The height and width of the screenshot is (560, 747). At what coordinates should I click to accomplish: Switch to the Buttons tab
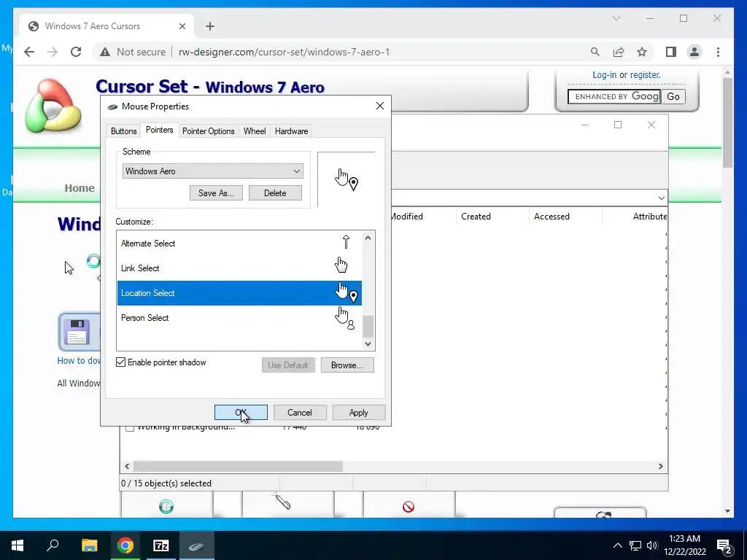(124, 131)
